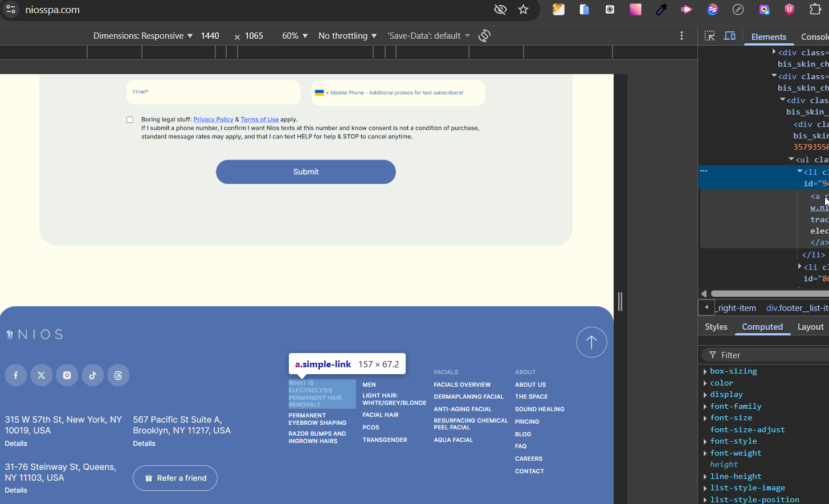Open the Styles pane tab

pos(716,327)
